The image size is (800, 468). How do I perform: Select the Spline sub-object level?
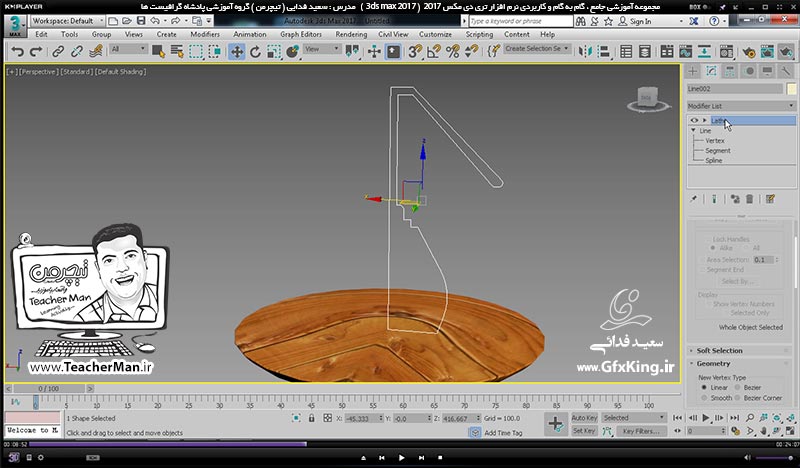[x=713, y=160]
